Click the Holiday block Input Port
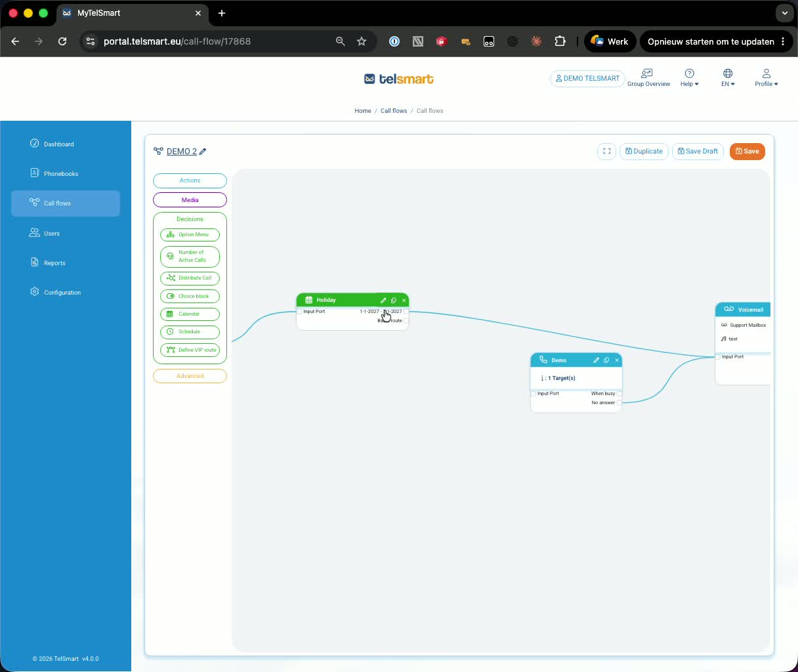798x672 pixels. tap(299, 312)
